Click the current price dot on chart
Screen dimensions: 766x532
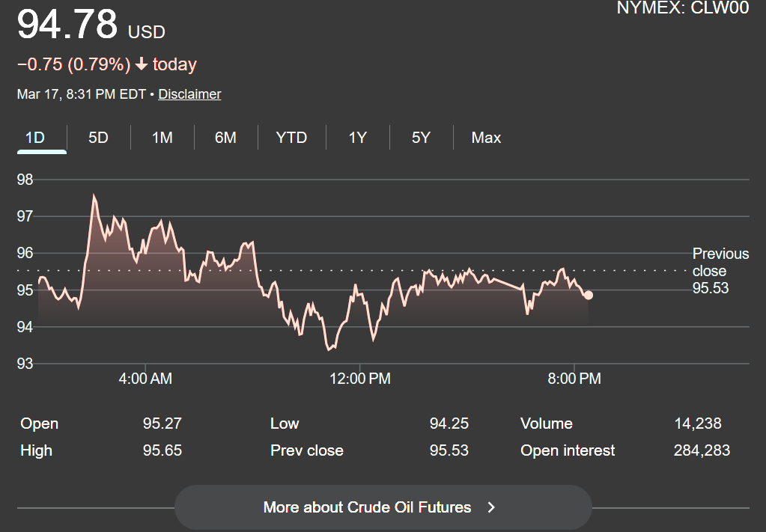click(x=589, y=295)
